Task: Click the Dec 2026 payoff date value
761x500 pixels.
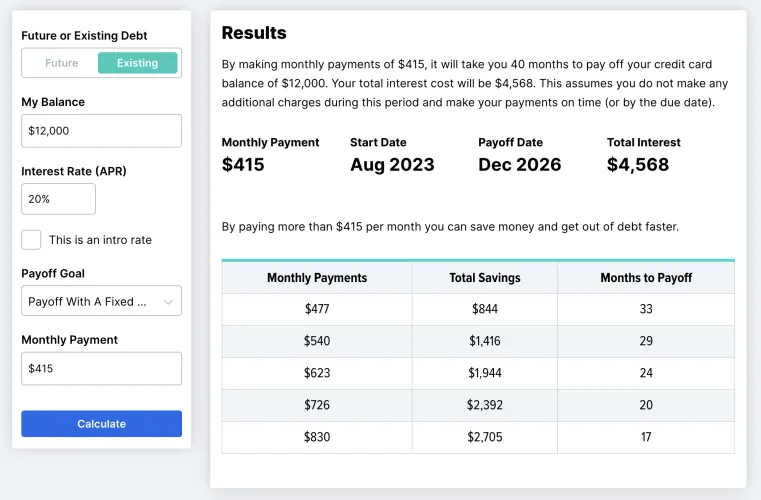Action: pyautogui.click(x=519, y=165)
